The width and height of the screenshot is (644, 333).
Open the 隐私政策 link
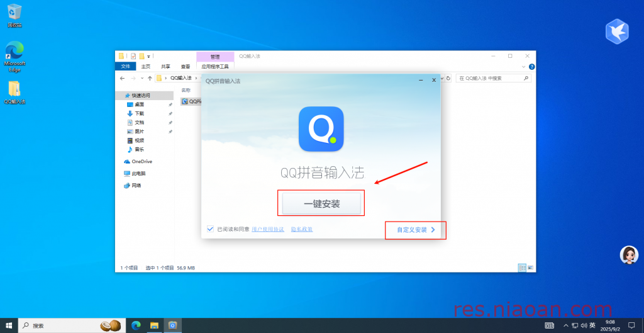tap(302, 229)
